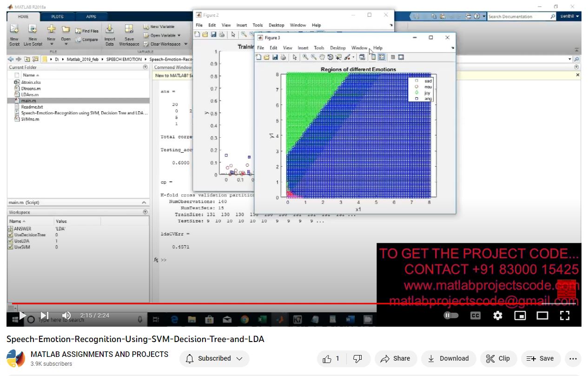The width and height of the screenshot is (588, 376).
Task: Click Find Files in the ribbon
Action: (x=87, y=31)
